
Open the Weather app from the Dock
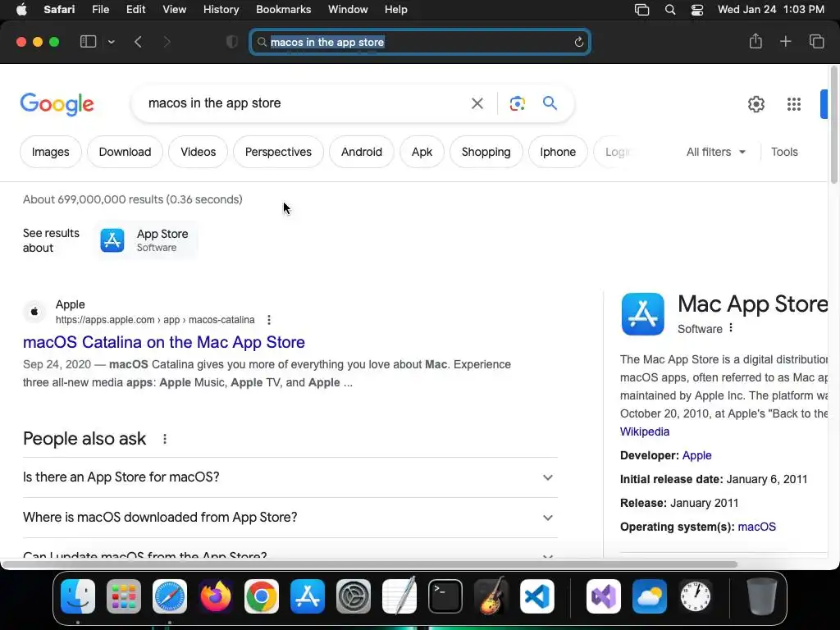tap(650, 596)
